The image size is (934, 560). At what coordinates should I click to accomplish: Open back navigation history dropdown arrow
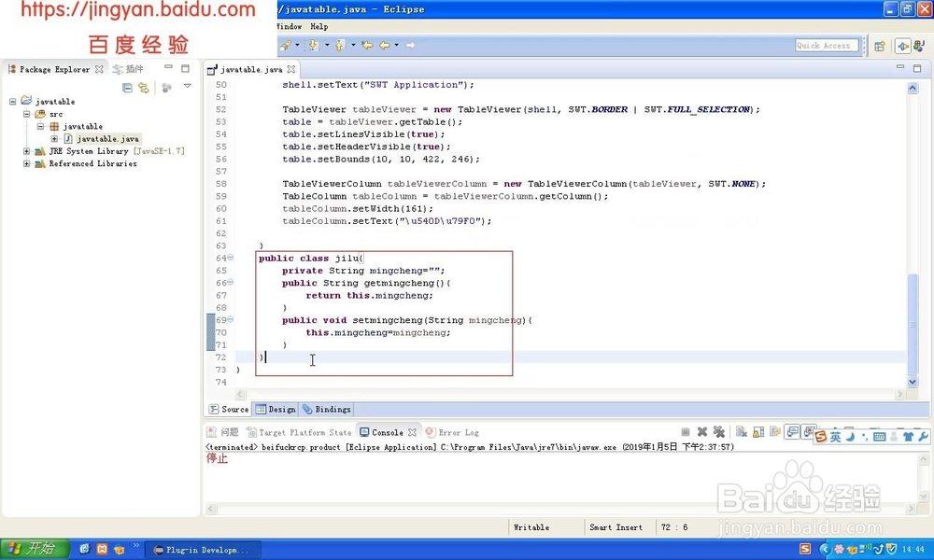tap(397, 45)
